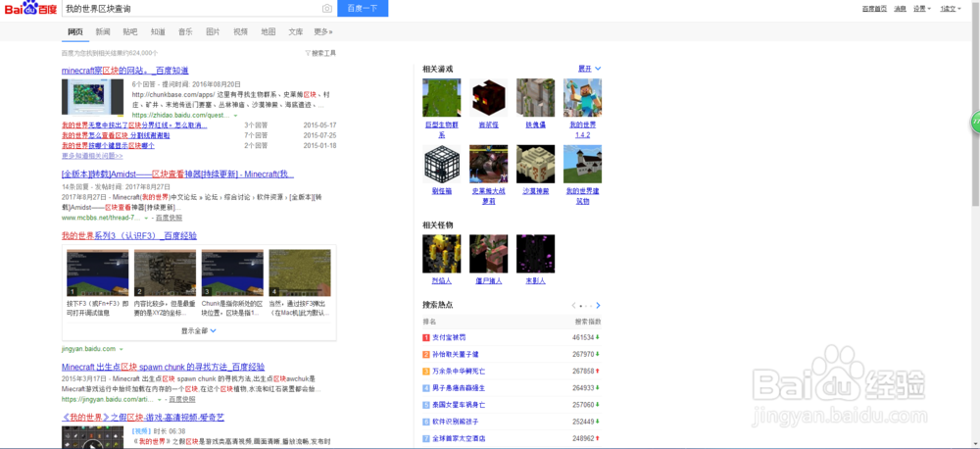Open first result minecraft察区块的网站
Screen dimensions: 980x449
click(125, 70)
